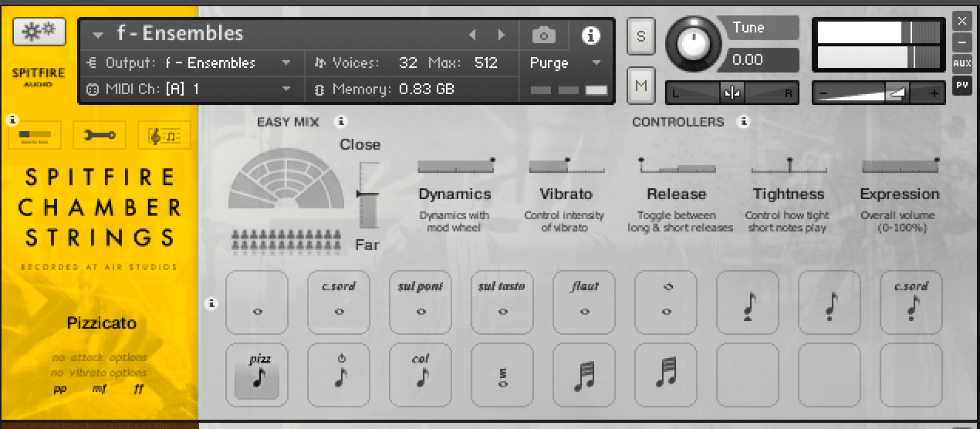This screenshot has width=980, height=429.
Task: Open the Output f - Ensembles dropdown
Action: [x=286, y=63]
